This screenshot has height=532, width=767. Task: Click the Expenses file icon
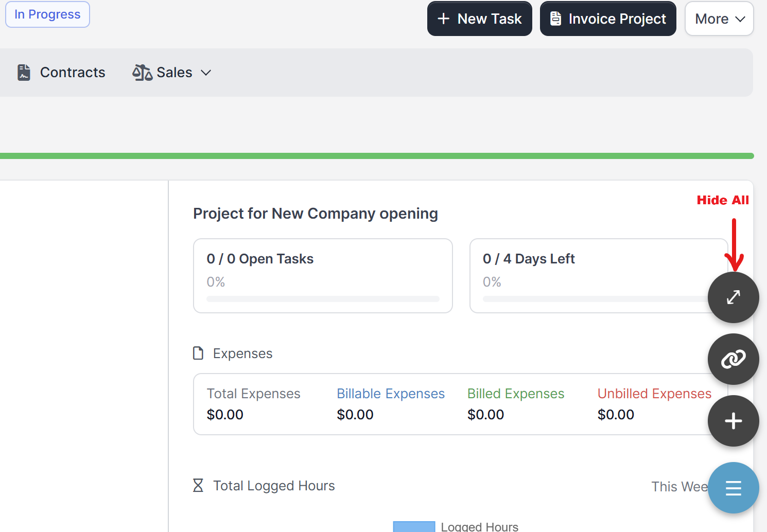198,353
